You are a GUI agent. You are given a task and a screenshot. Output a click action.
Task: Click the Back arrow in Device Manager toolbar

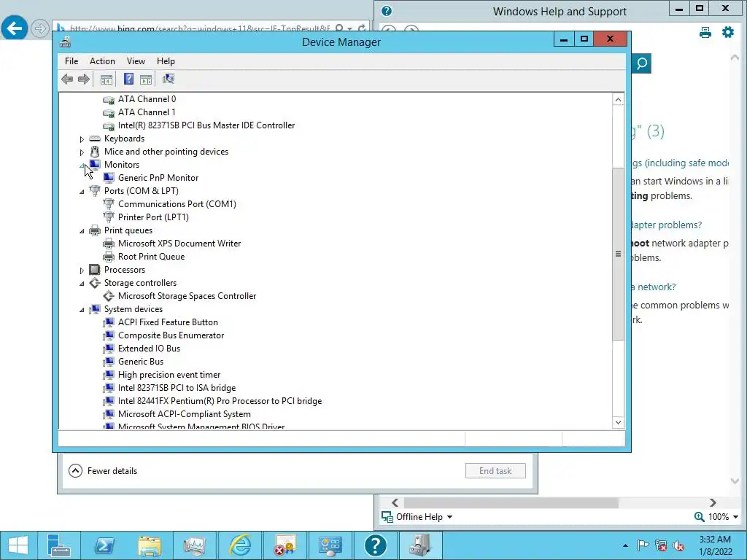(x=67, y=79)
